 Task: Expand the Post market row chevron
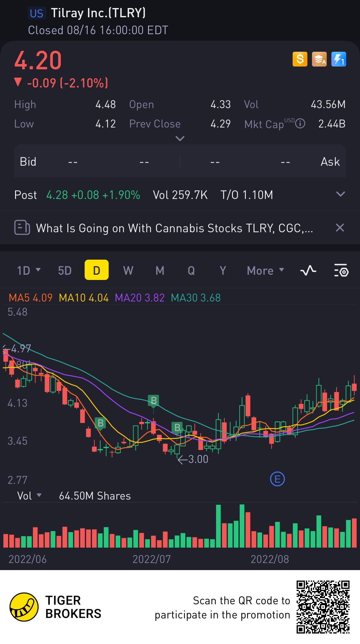pyautogui.click(x=340, y=194)
